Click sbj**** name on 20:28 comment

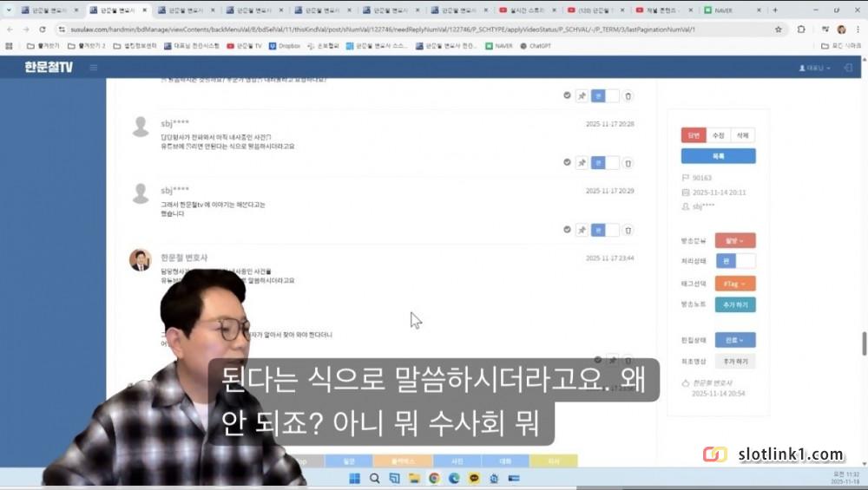pos(175,123)
